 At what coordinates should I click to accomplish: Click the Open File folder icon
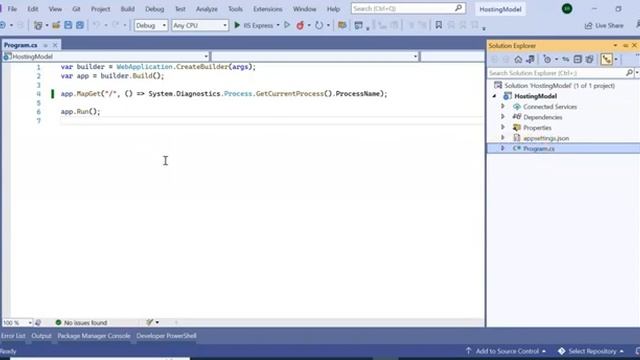point(56,25)
